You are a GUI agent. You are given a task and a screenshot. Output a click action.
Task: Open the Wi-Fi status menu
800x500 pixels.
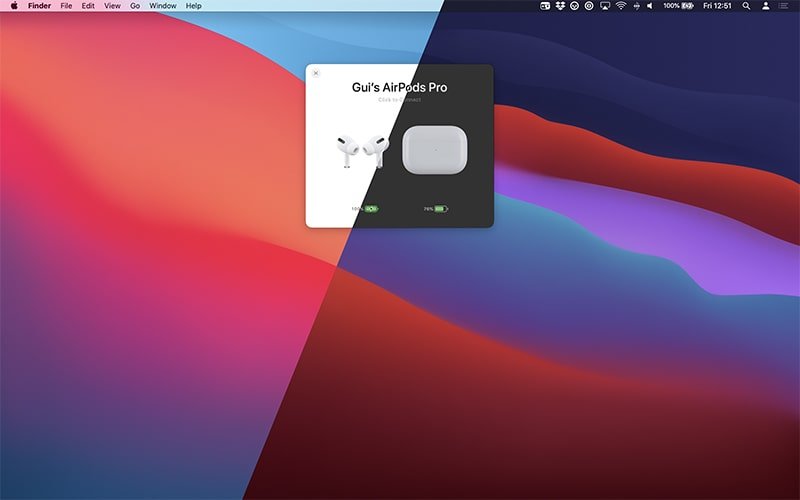click(x=620, y=6)
